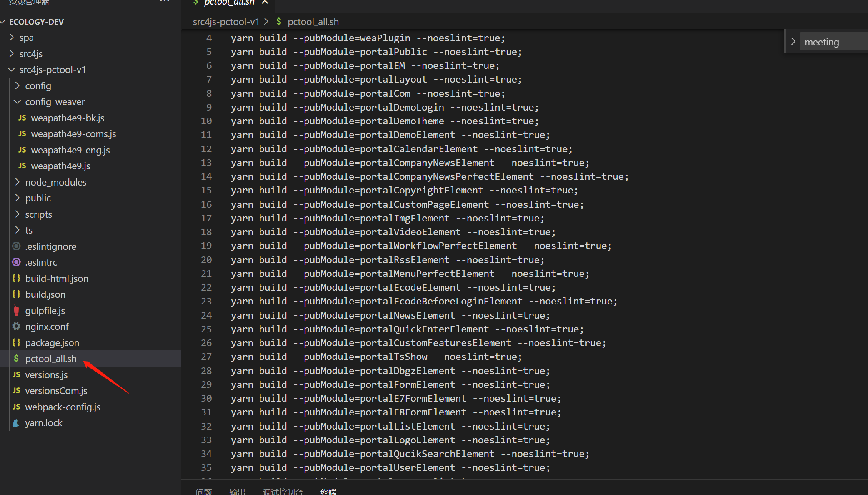
Task: Click the meeting search input field
Action: [833, 42]
